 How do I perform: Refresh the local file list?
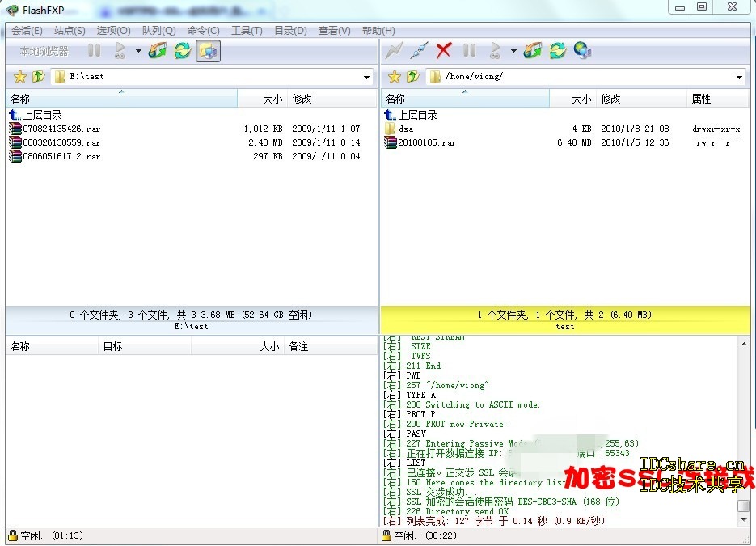[183, 51]
